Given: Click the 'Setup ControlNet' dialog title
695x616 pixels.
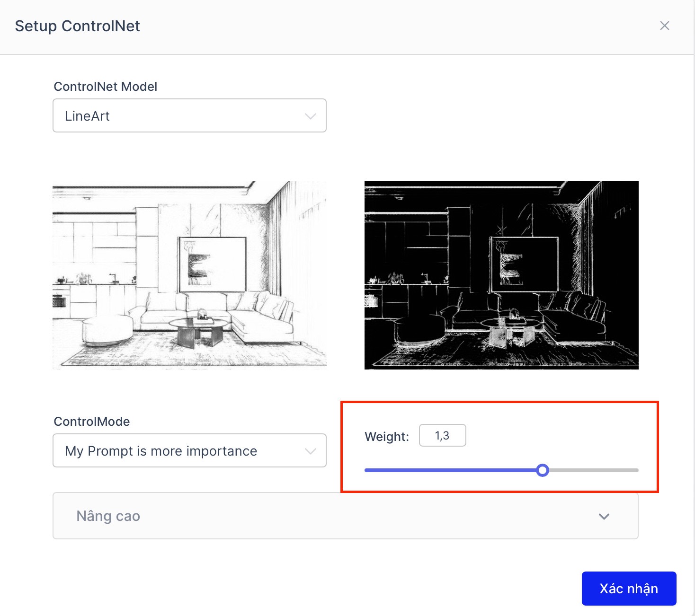Looking at the screenshot, I should point(77,26).
